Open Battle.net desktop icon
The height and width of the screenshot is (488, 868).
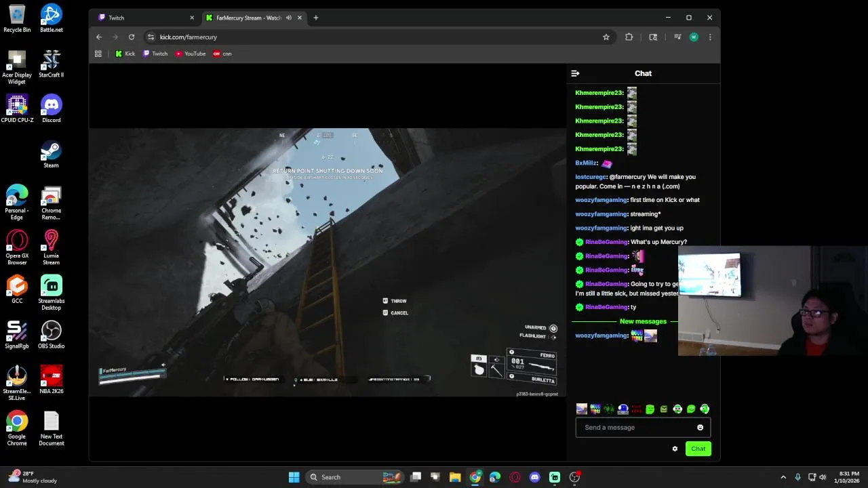click(x=52, y=18)
